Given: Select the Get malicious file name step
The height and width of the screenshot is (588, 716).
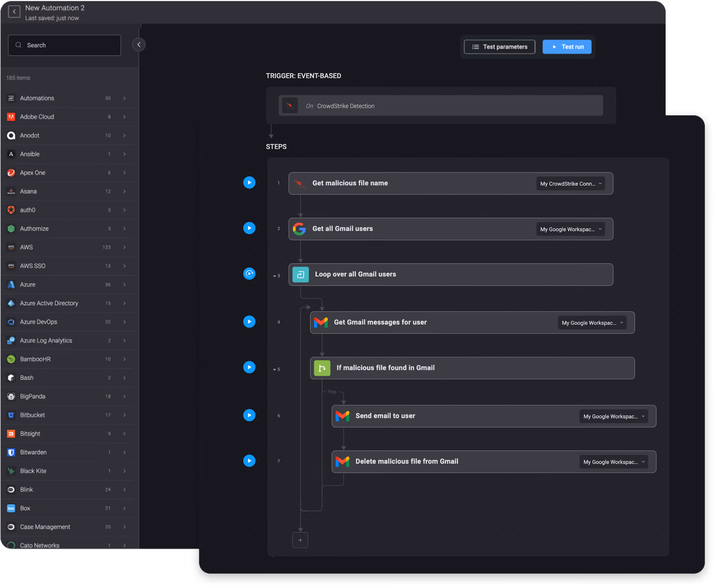Looking at the screenshot, I should (451, 184).
